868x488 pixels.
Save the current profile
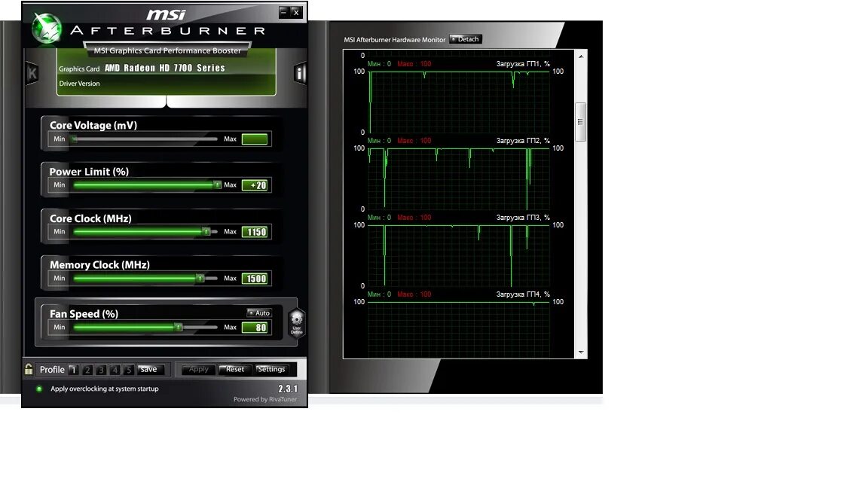(x=149, y=369)
